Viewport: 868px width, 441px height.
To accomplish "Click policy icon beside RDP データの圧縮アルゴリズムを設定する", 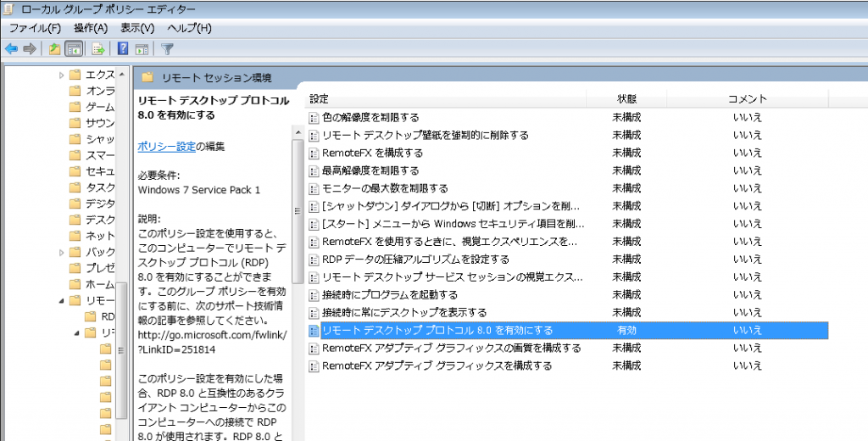I will (314, 260).
